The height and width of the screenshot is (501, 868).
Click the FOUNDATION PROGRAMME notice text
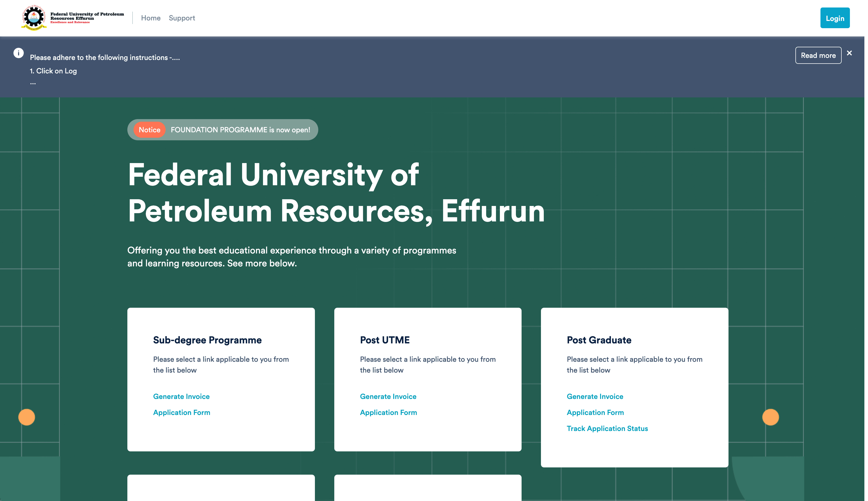[240, 130]
